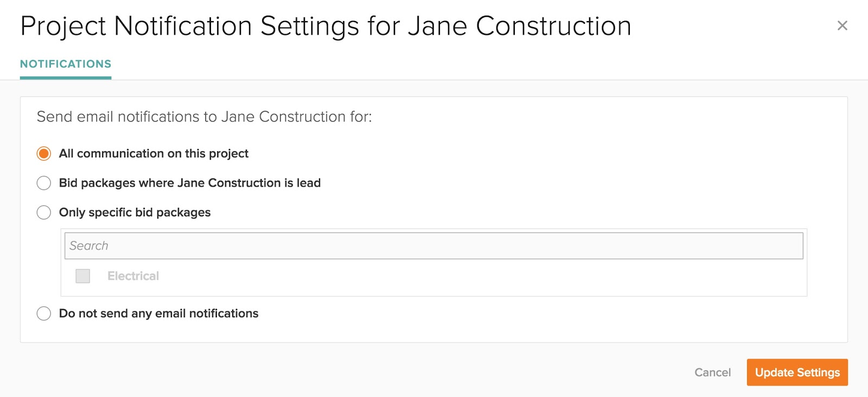
Task: Check the Electrical bid package checkbox
Action: pos(83,276)
